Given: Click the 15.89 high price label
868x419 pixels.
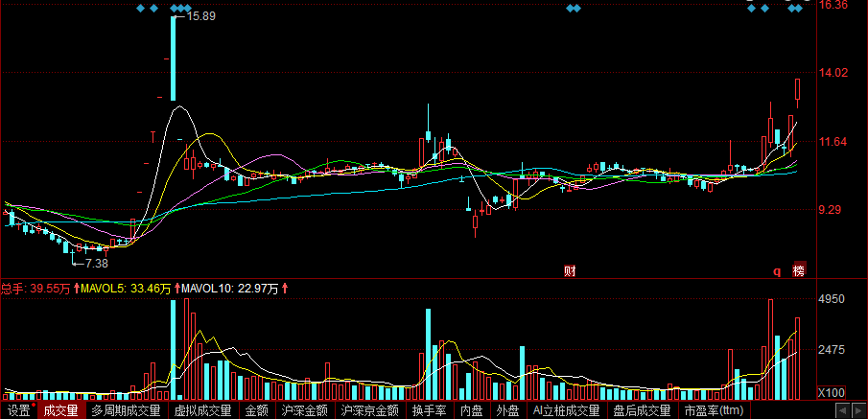Looking at the screenshot, I should [201, 16].
